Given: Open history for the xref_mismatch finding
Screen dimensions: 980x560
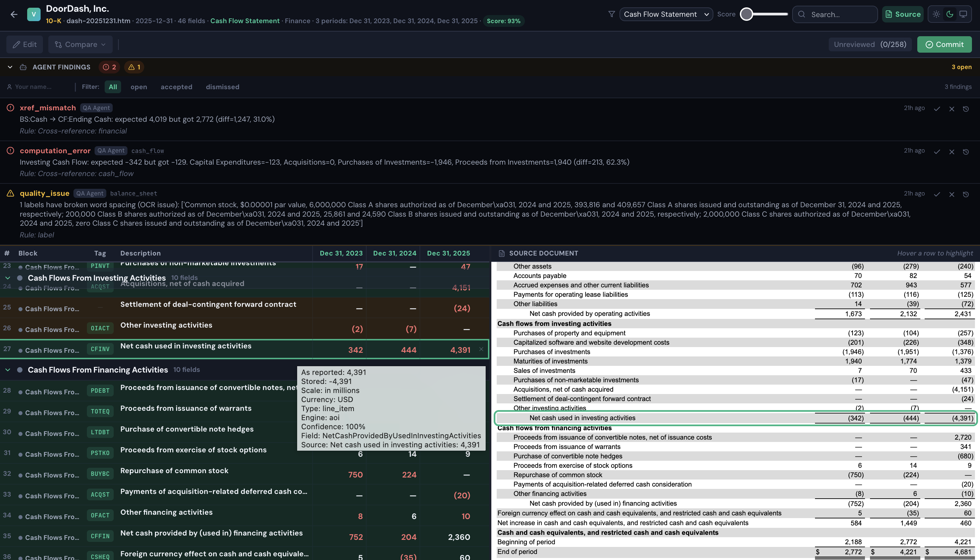Looking at the screenshot, I should 966,109.
